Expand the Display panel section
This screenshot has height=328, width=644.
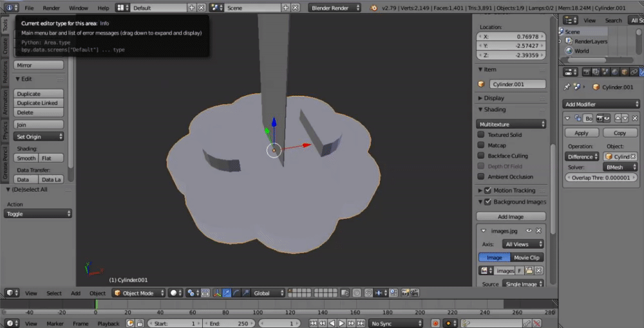pos(493,98)
